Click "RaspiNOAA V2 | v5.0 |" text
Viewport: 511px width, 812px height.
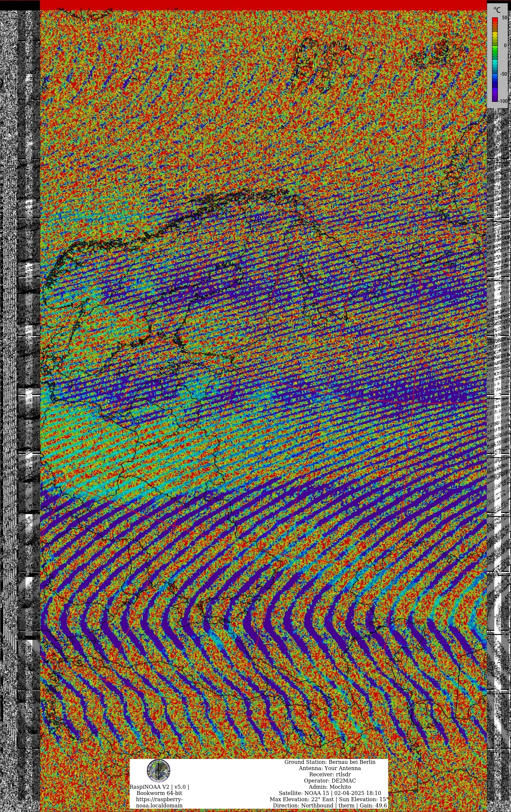[159, 787]
